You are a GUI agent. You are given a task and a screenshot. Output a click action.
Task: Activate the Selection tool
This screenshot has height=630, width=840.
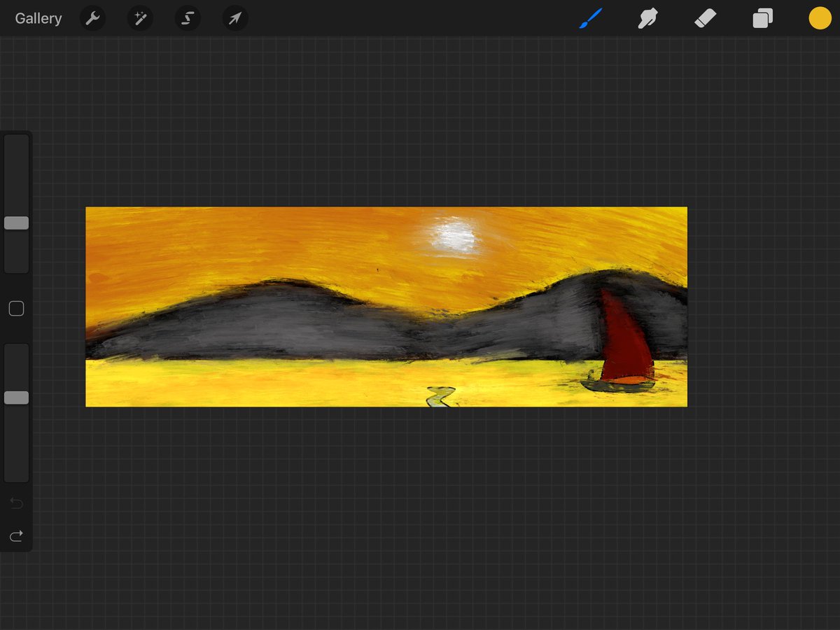click(x=187, y=18)
